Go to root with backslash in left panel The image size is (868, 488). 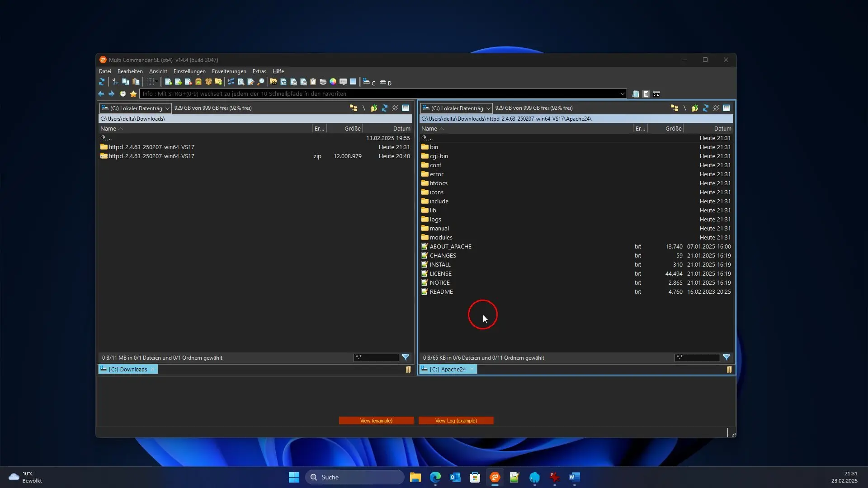click(x=363, y=108)
